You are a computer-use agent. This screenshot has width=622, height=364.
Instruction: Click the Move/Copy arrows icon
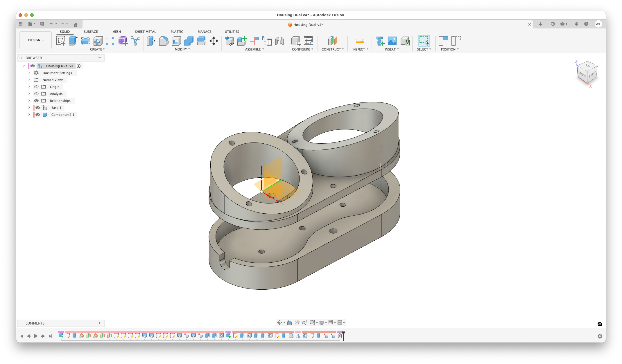point(214,41)
